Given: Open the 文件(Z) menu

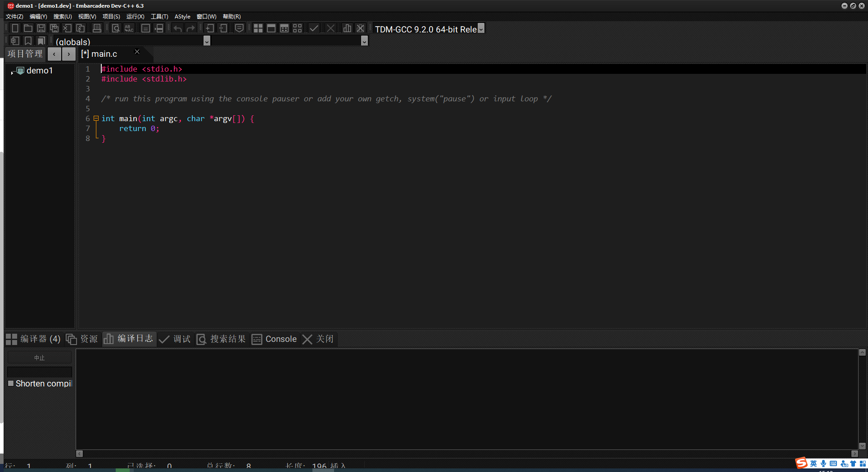Looking at the screenshot, I should coord(14,16).
